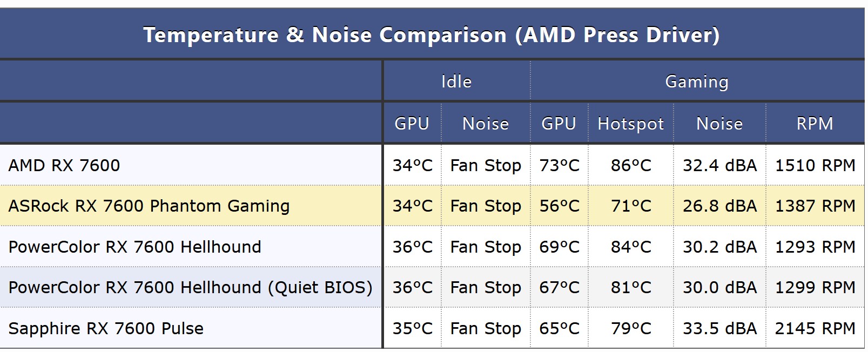Click the 35°C idle temperature cell
Image resolution: width=868 pixels, height=352 pixels.
[x=412, y=328]
